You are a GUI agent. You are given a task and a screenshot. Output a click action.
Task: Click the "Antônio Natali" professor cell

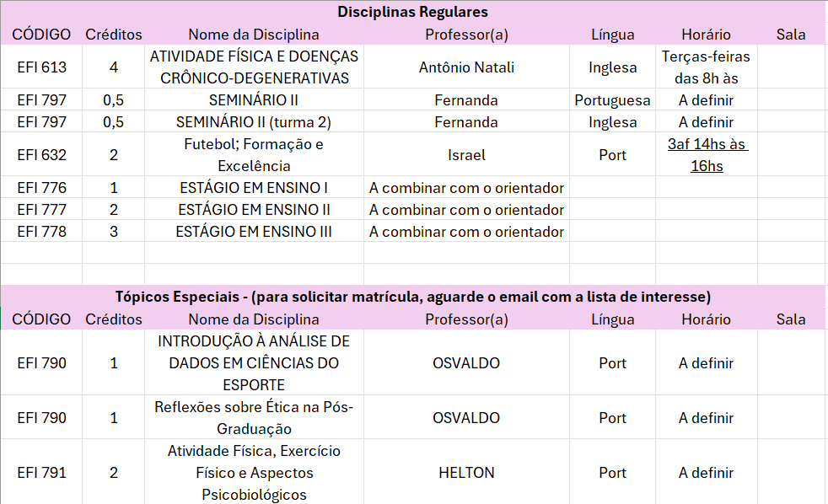[466, 67]
